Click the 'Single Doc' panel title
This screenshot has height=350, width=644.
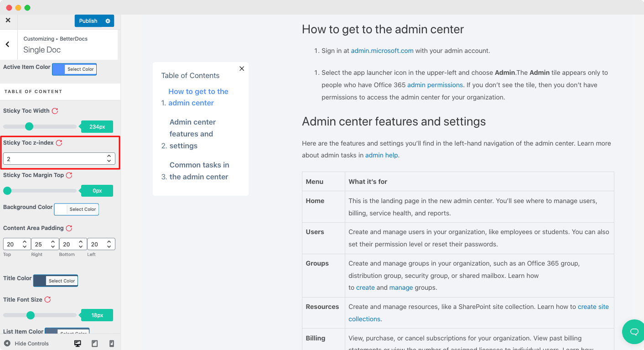42,50
